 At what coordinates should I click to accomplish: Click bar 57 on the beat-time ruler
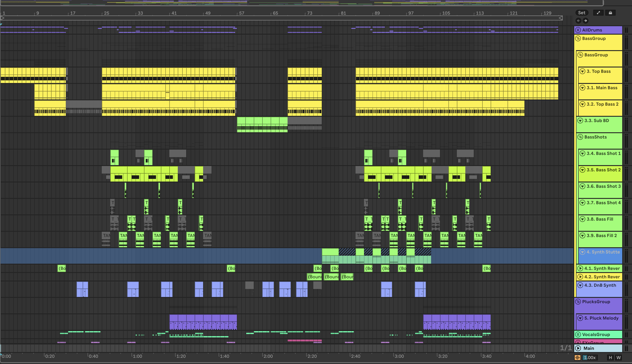click(x=241, y=13)
